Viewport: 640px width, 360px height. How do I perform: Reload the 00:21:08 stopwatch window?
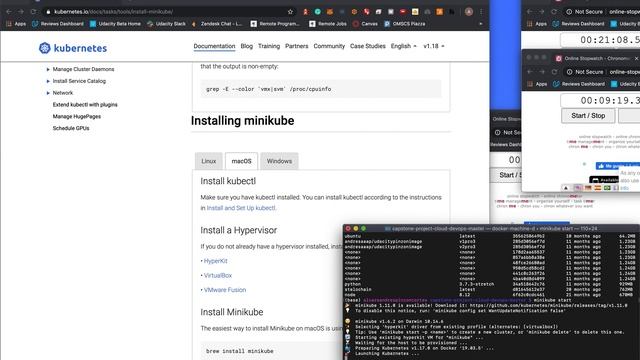554,12
